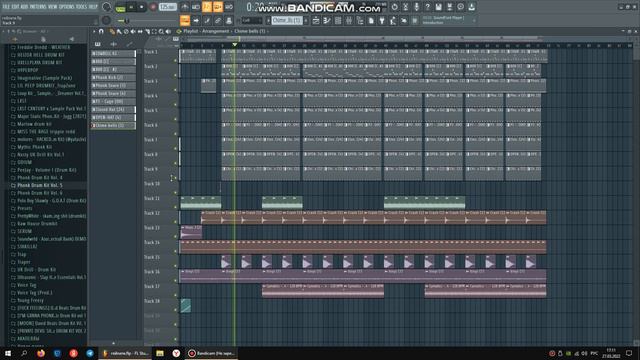
Task: Mute Track 1 using its green dot
Action: click(x=176, y=60)
